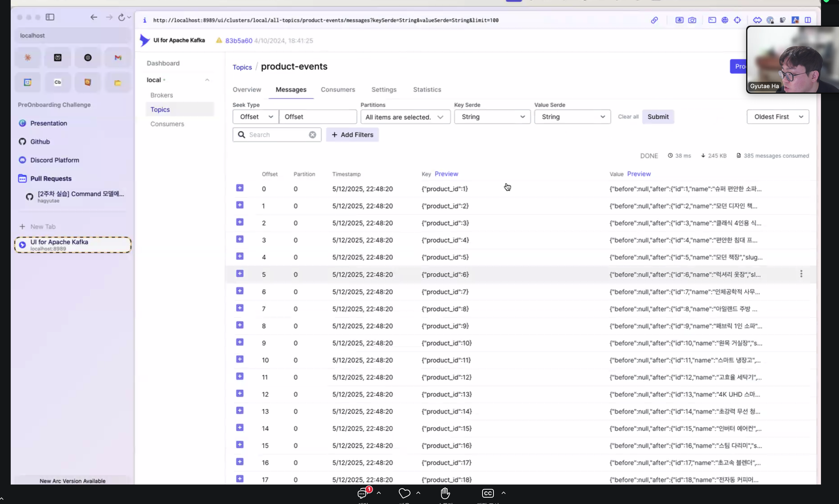This screenshot has width=839, height=504.
Task: Click the Add Filters button
Action: 352,135
